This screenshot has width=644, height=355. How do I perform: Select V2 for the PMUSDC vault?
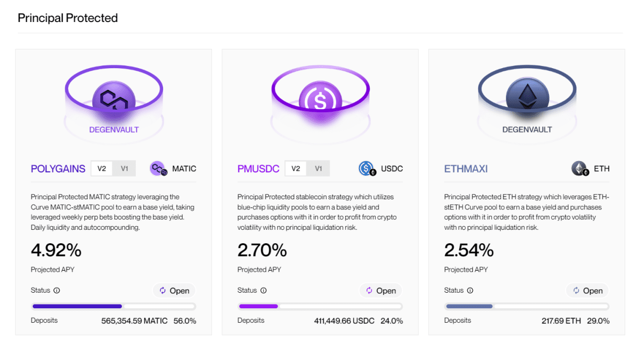point(296,169)
